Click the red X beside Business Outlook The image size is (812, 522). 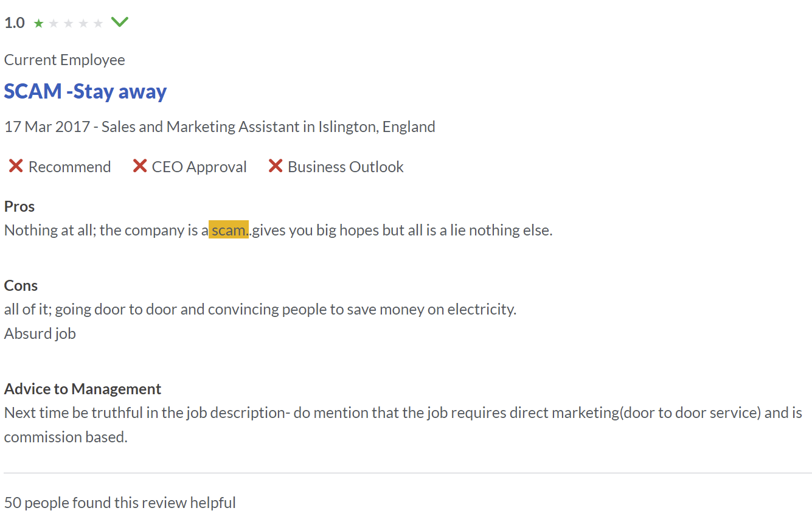(x=276, y=166)
